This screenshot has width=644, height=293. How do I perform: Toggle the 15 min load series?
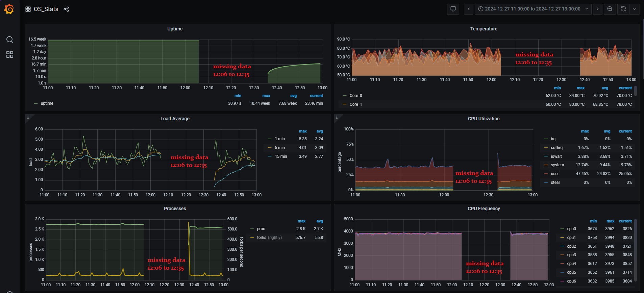point(281,156)
